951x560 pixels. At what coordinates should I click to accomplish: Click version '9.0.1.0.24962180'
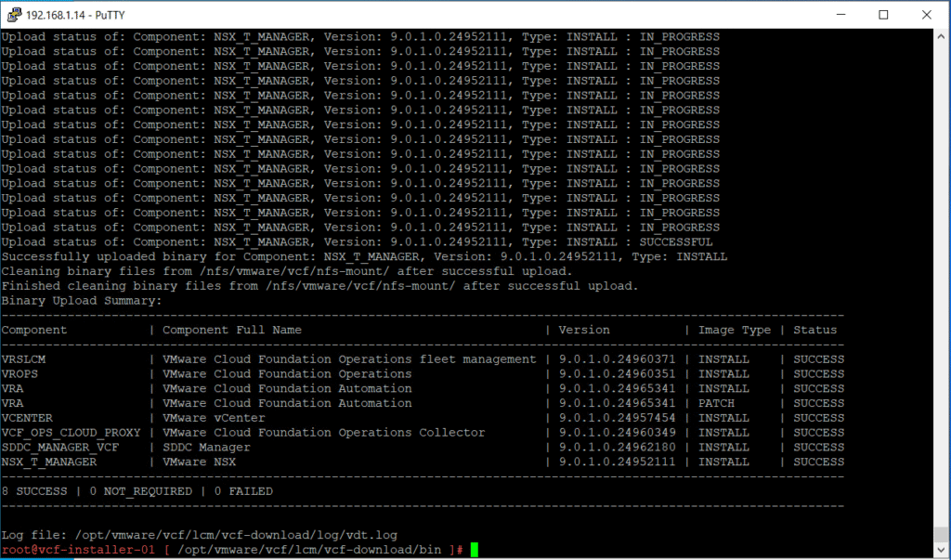tap(617, 447)
